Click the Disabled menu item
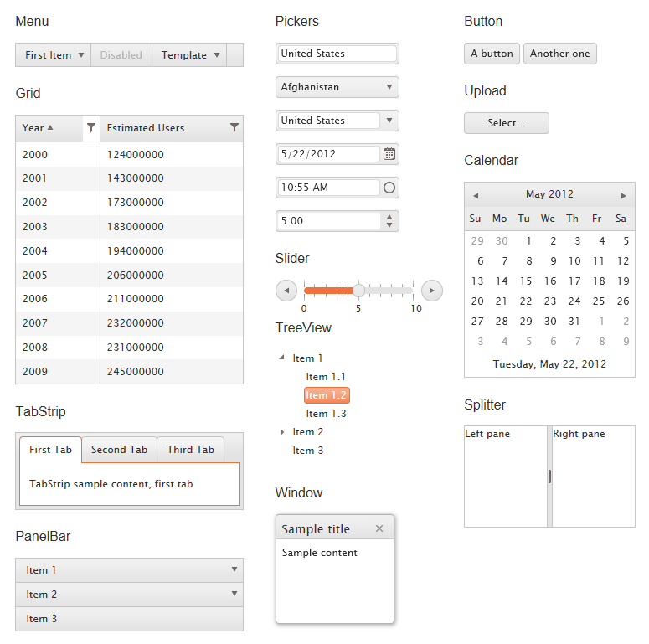The image size is (649, 644). pyautogui.click(x=121, y=55)
